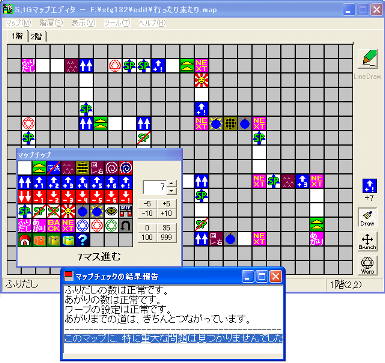The width and height of the screenshot is (385, 363).
Task: Activate the Draw brush tool
Action: pyautogui.click(x=367, y=218)
